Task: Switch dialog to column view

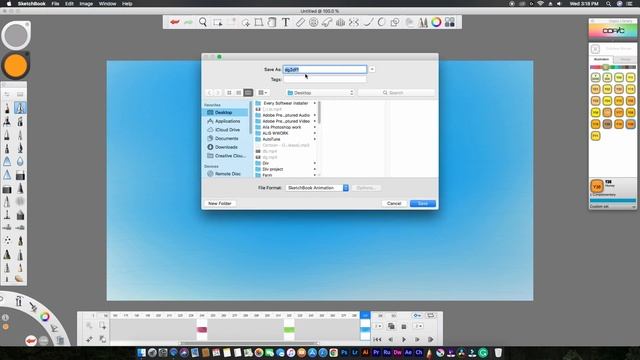Action: coord(248,93)
